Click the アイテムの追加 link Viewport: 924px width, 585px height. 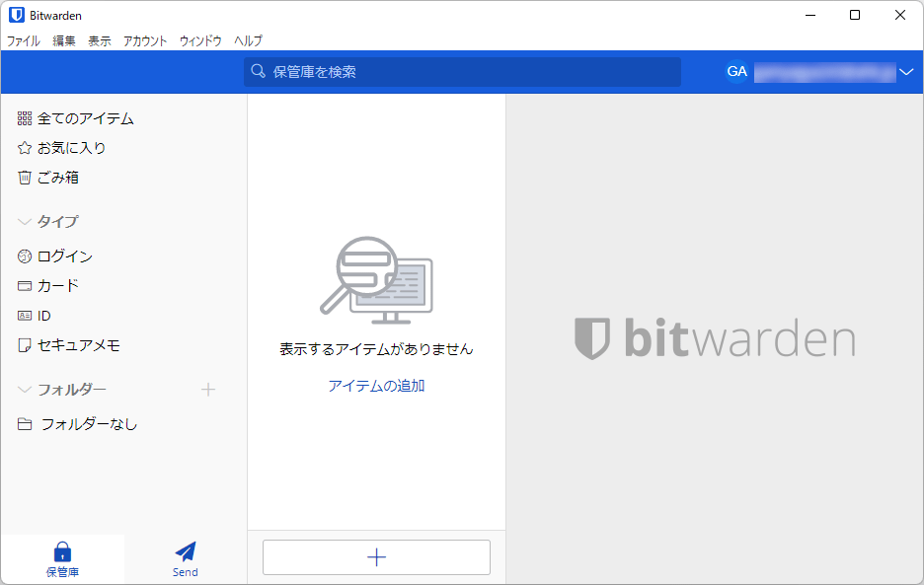click(x=376, y=386)
